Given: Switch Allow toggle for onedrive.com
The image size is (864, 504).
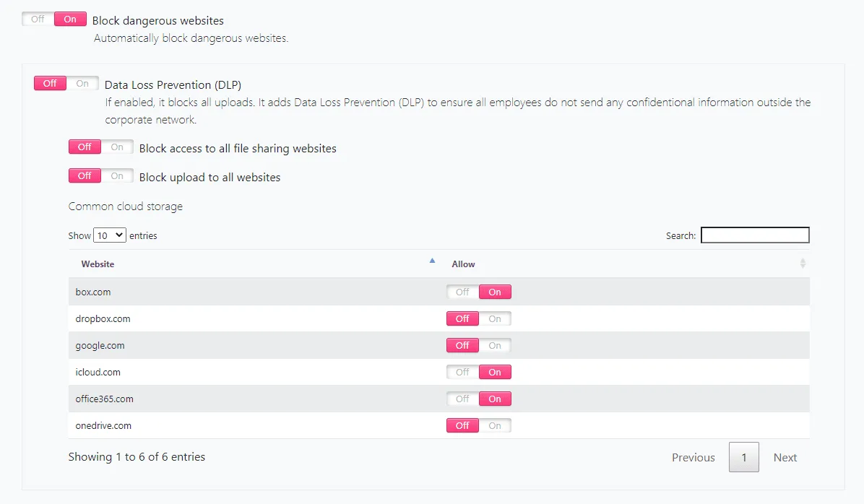Looking at the screenshot, I should pyautogui.click(x=479, y=426).
